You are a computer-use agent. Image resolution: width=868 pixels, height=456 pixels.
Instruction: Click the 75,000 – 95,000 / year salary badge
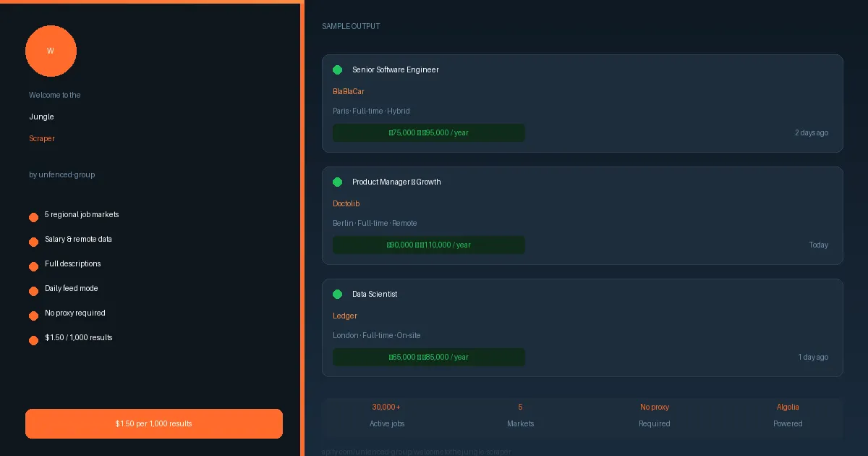429,132
